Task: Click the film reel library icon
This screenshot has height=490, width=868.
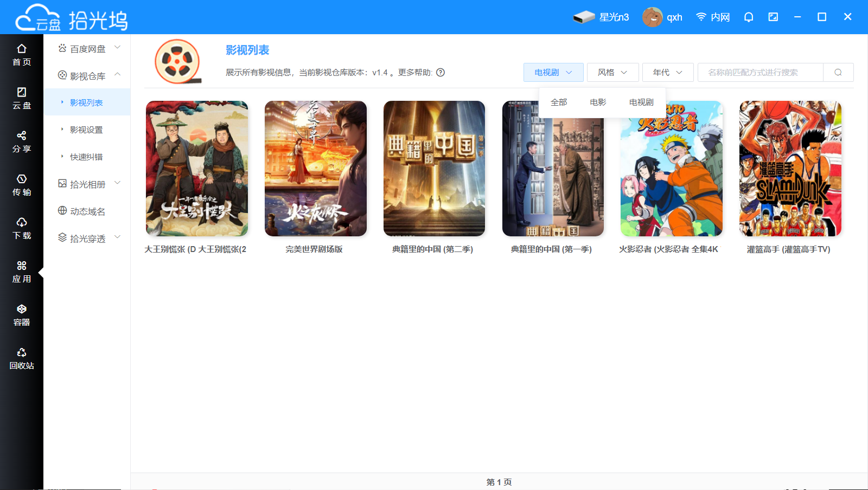Action: (177, 61)
